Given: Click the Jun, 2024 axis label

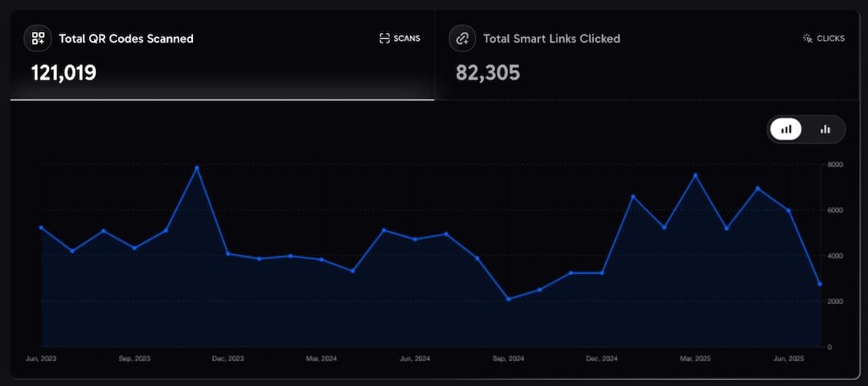Looking at the screenshot, I should coord(416,359).
